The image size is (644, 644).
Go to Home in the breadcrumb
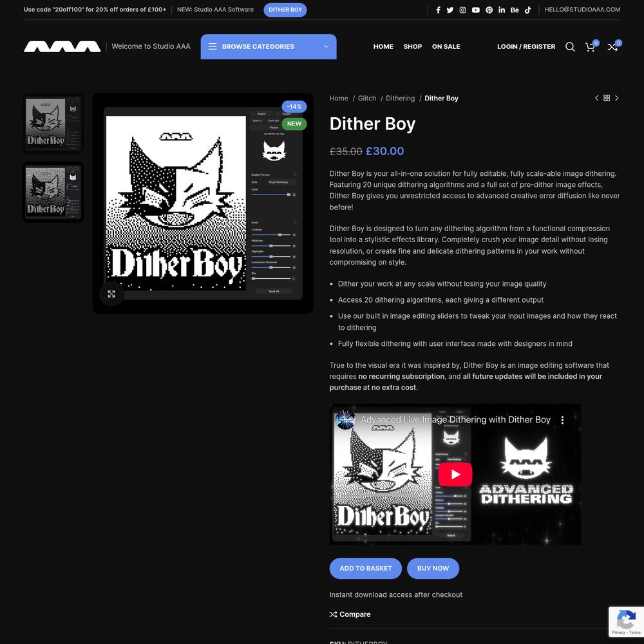tap(339, 99)
